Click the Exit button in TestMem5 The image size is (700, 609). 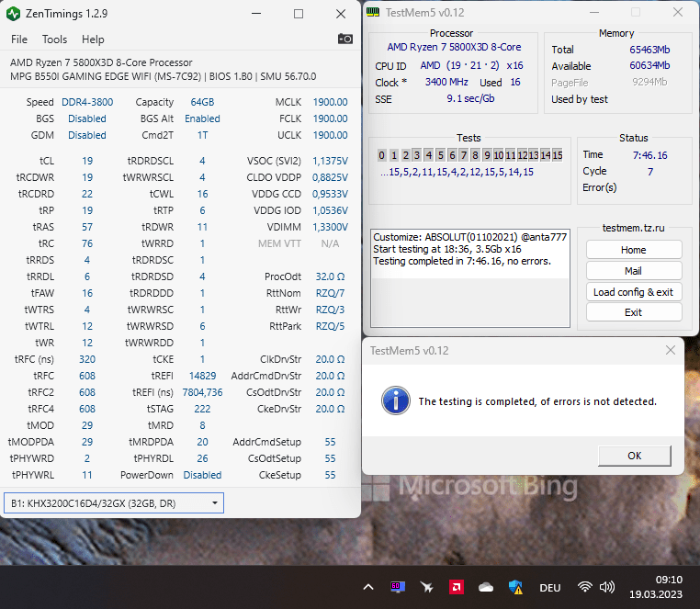tap(634, 312)
